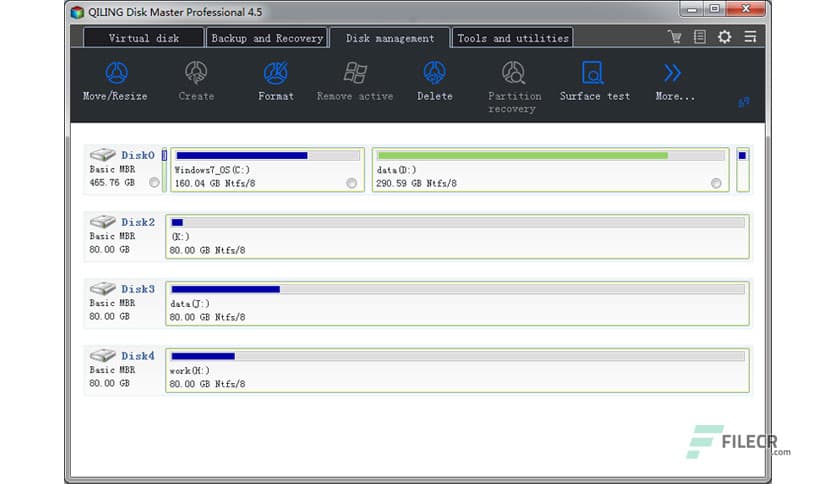Screen dimensions: 836x484
Task: Click the Move/Resize tool icon
Action: (116, 73)
